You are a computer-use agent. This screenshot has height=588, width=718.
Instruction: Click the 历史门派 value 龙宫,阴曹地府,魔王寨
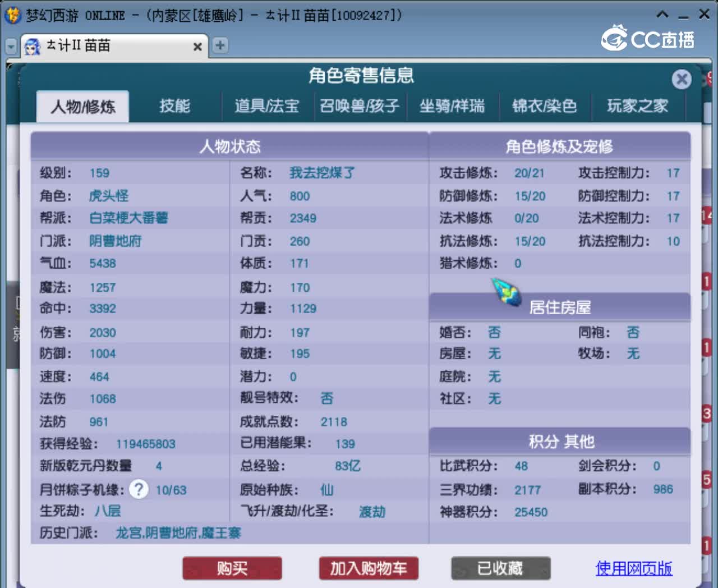[x=178, y=532]
